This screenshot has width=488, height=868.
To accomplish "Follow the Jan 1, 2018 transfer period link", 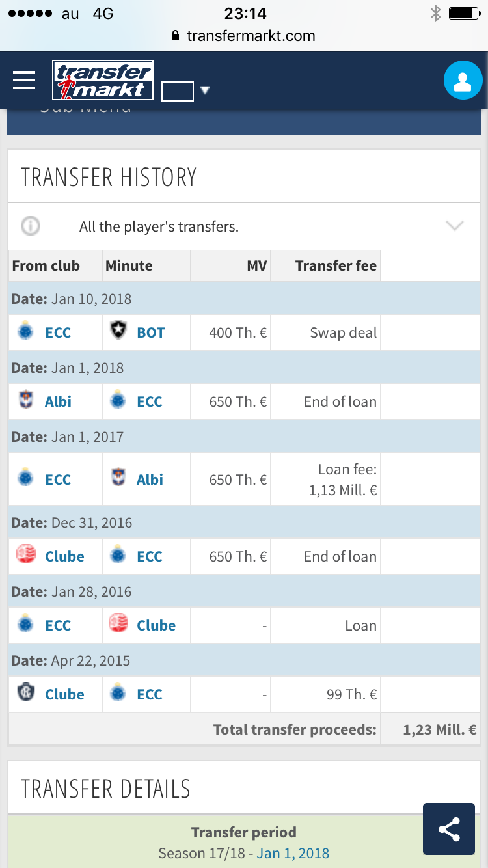I will click(293, 853).
